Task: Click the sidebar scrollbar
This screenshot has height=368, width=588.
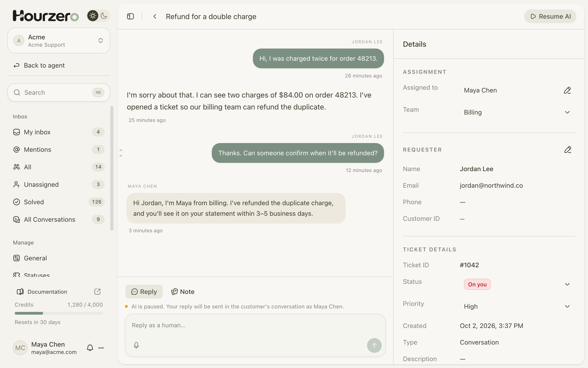Action: (112, 168)
